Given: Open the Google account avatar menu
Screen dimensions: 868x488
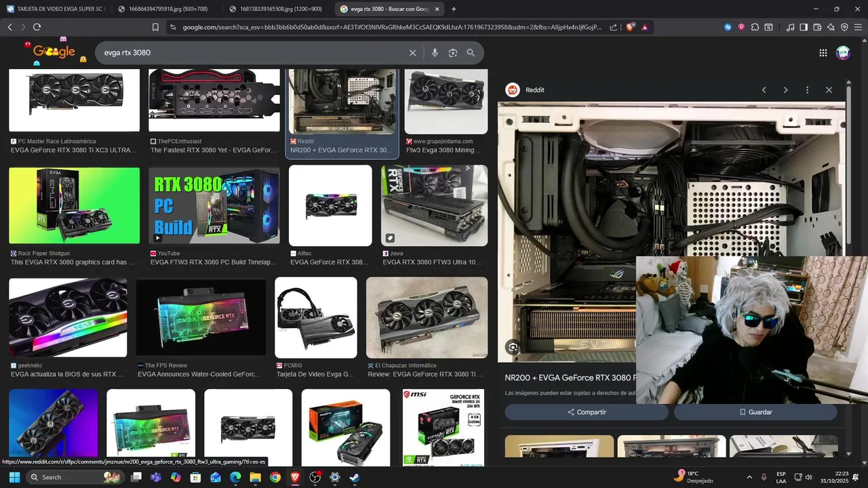Looking at the screenshot, I should (x=843, y=53).
